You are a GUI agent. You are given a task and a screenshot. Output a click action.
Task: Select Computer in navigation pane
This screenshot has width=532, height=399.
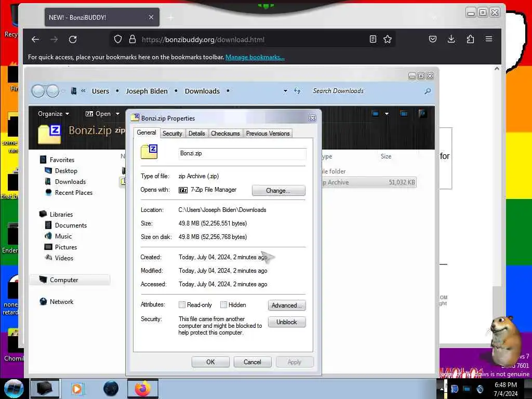[64, 280]
